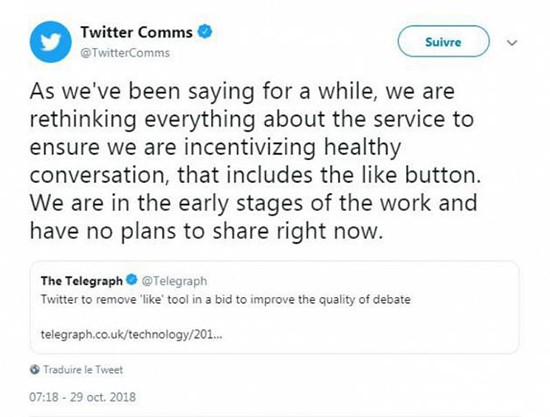Click the quoted headline about removing 'like' tool
This screenshot has width=550, height=417.
click(x=226, y=299)
